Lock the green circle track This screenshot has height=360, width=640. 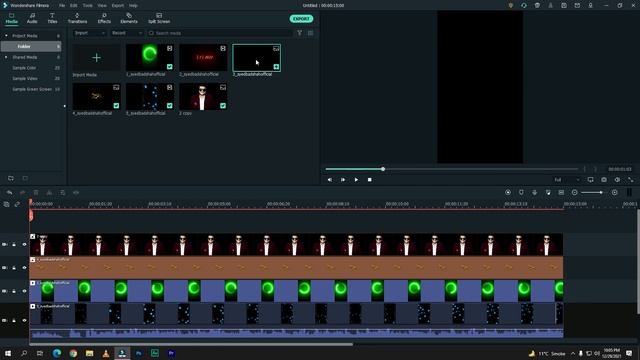point(14,291)
